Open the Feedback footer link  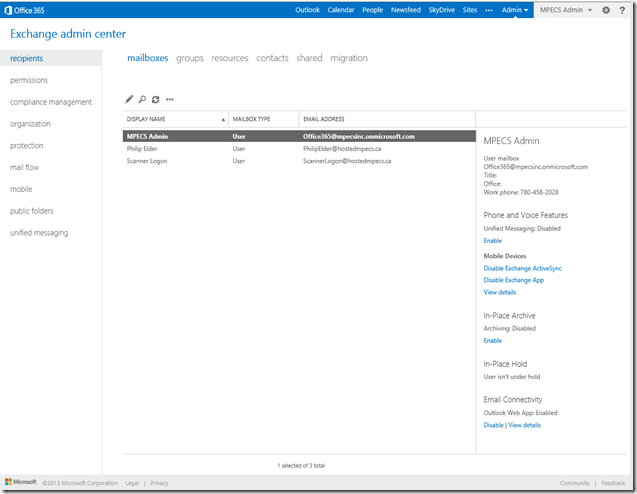[x=613, y=483]
